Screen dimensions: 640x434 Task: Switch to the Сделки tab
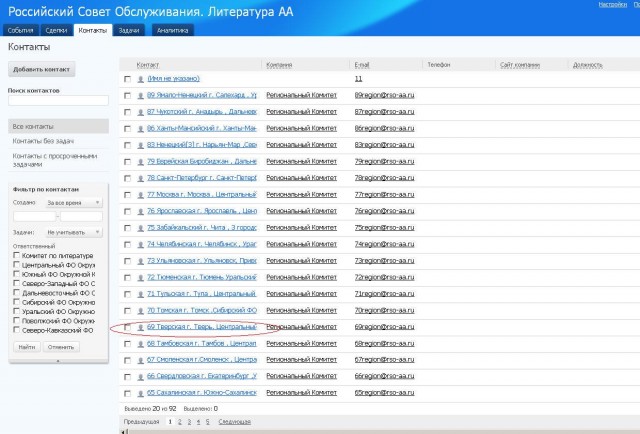click(56, 31)
